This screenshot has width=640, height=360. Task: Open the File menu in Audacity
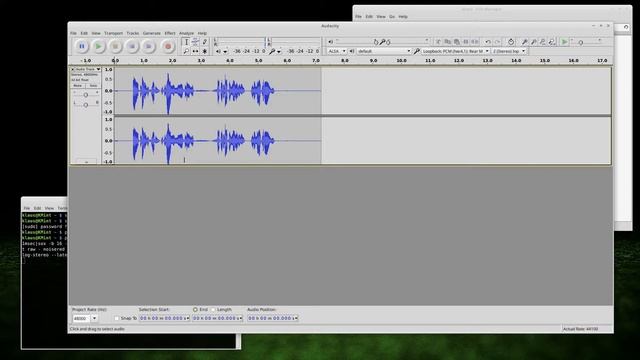pos(73,33)
